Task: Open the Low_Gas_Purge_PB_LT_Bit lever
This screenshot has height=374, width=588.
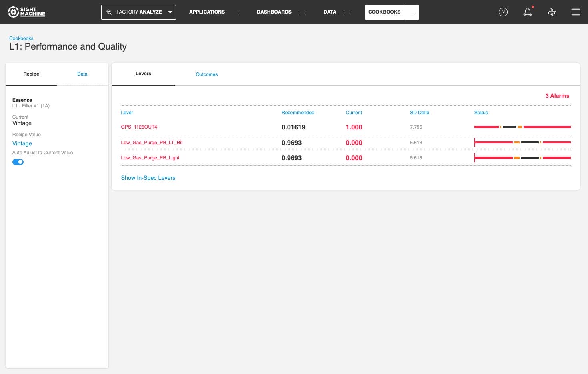Action: point(152,143)
